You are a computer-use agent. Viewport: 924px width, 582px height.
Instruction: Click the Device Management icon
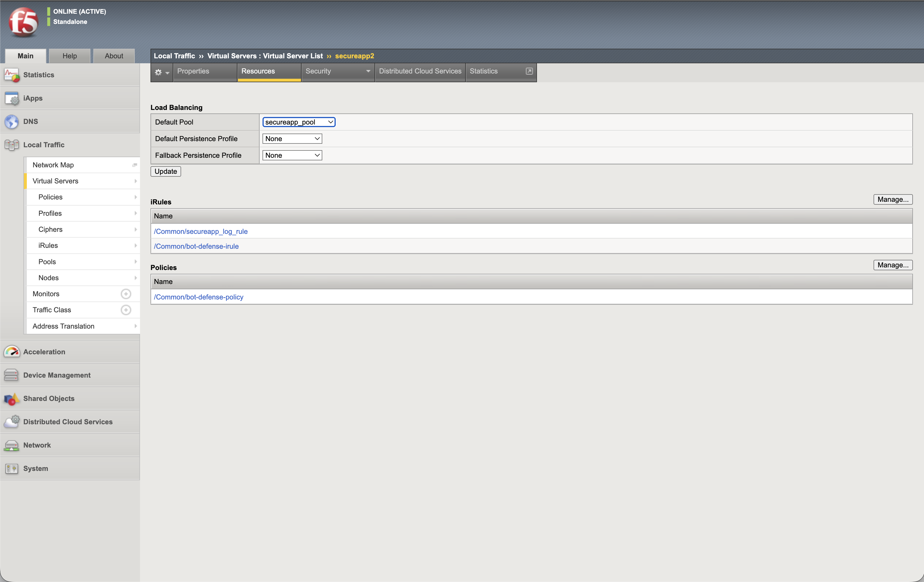click(x=11, y=375)
